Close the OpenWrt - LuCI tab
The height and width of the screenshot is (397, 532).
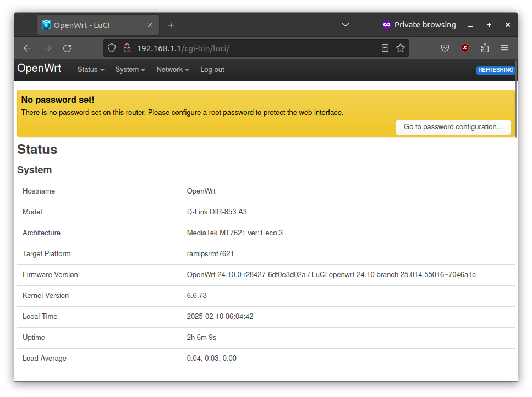coord(150,25)
